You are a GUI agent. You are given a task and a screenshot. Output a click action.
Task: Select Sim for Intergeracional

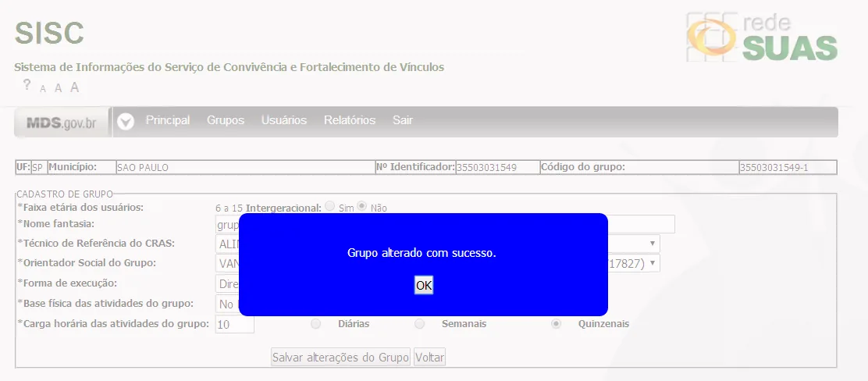tap(330, 206)
